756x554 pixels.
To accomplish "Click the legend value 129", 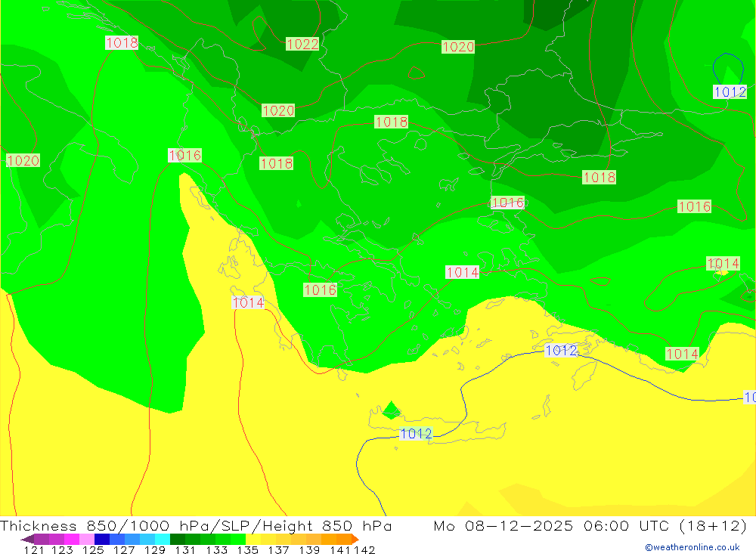I will point(155,550).
